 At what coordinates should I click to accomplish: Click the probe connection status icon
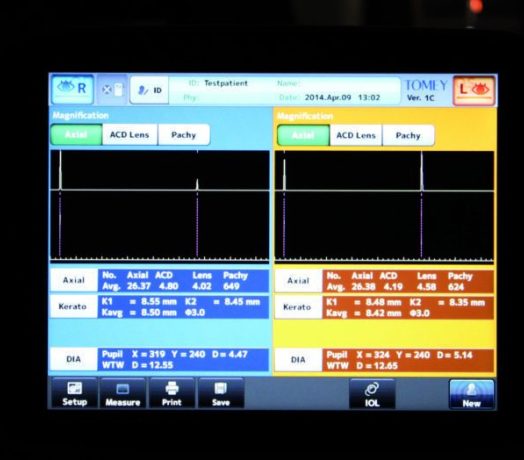(x=113, y=90)
